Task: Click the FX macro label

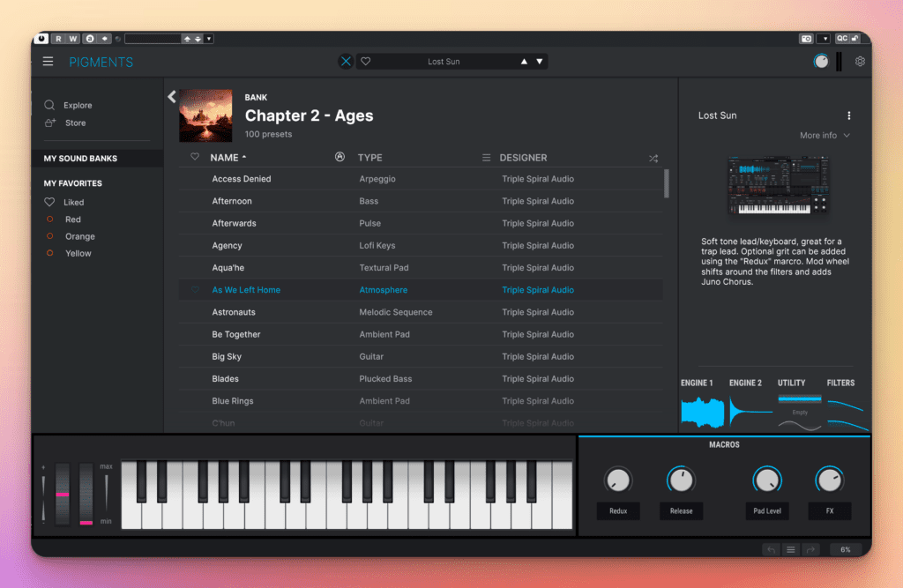Action: 829,510
